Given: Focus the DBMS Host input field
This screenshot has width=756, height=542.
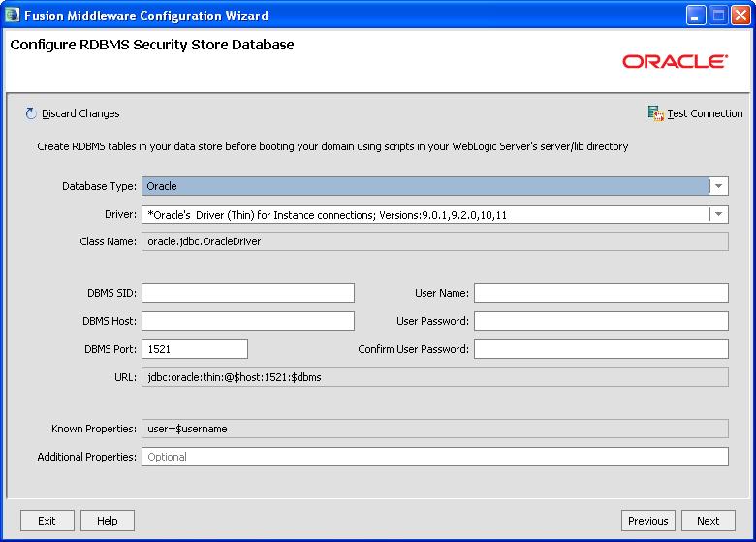Looking at the screenshot, I should pos(248,321).
